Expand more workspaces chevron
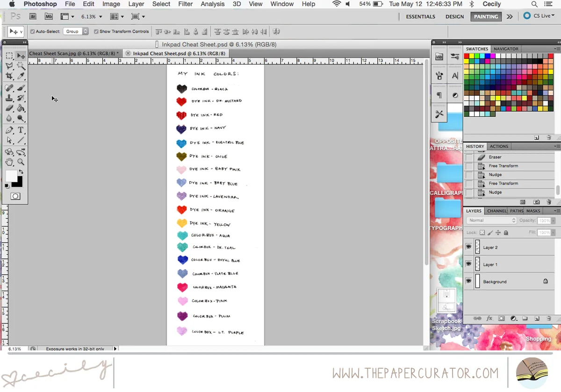Image resolution: width=561 pixels, height=392 pixels. point(510,16)
